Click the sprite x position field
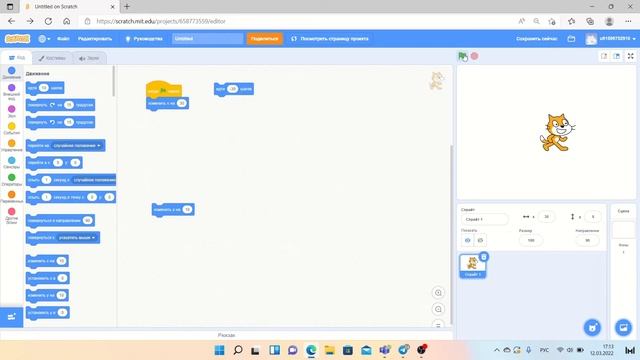The image size is (640, 360). tap(547, 217)
